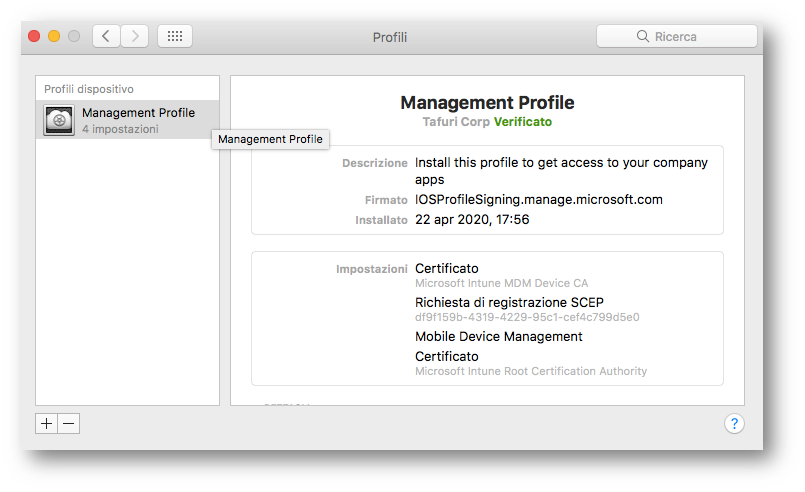Add a profile with the plus button
Screen dimensions: 805x492
pyautogui.click(x=46, y=424)
